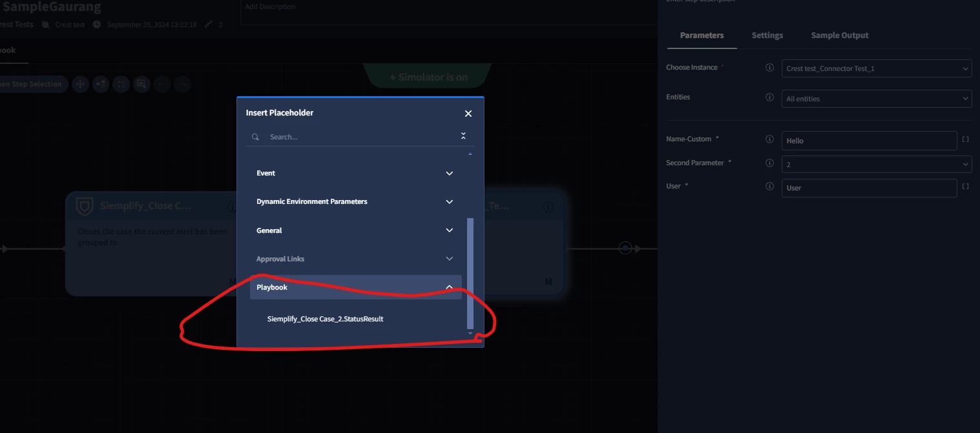The image size is (980, 433).
Task: Insert placeholder for User field
Action: click(966, 186)
